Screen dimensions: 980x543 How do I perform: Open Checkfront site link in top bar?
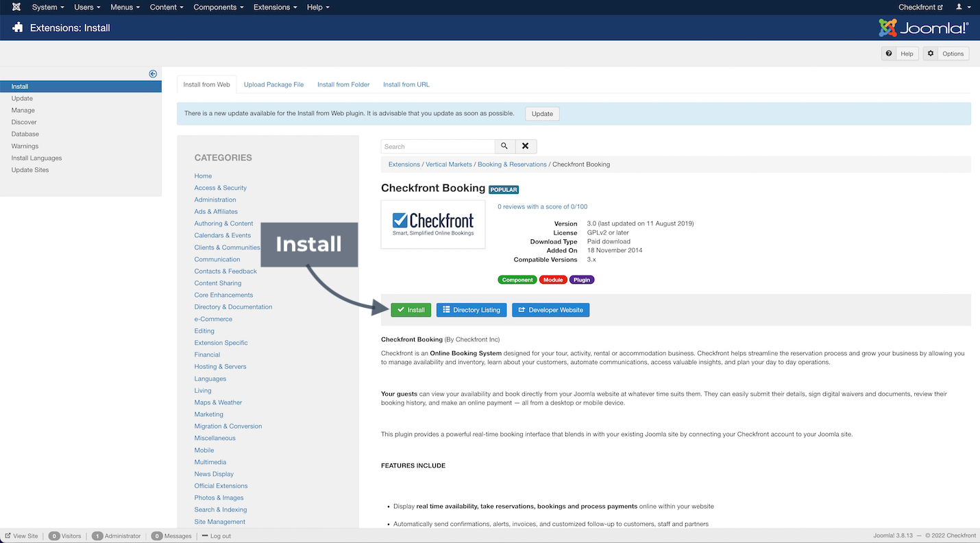coord(920,7)
